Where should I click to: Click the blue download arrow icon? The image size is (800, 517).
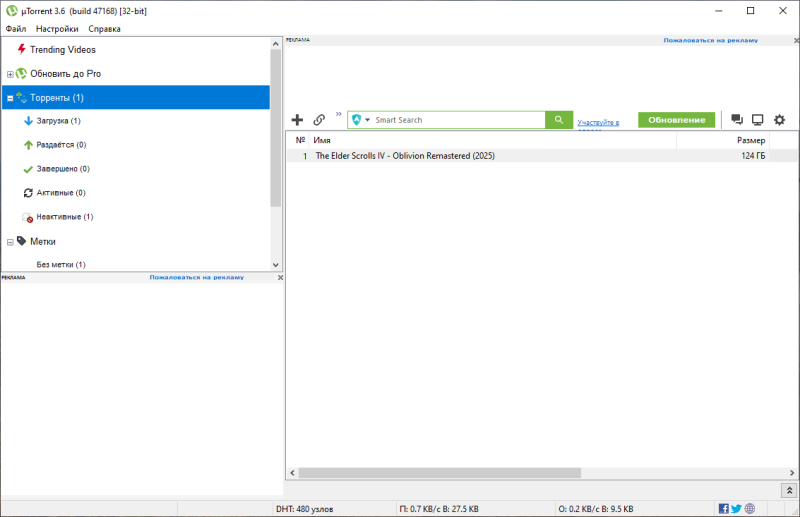click(x=28, y=121)
